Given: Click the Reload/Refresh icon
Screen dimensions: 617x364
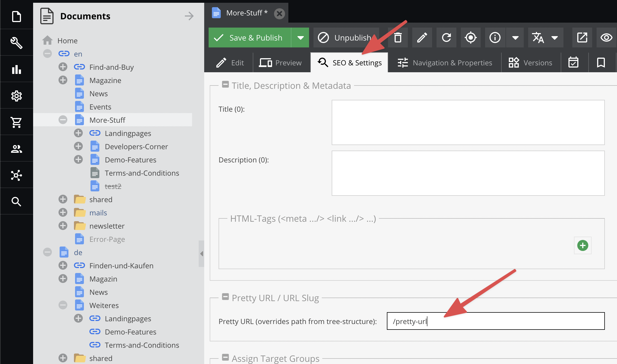Looking at the screenshot, I should point(446,37).
